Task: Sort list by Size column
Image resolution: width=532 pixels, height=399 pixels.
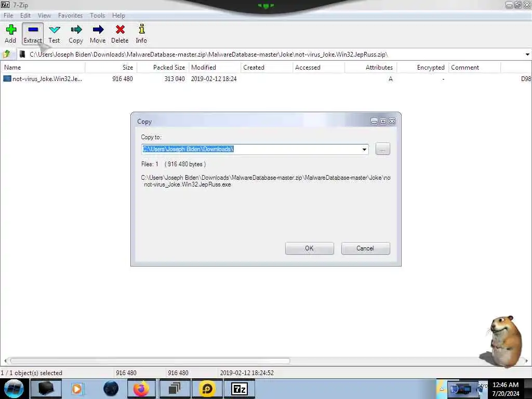Action: pos(111,68)
